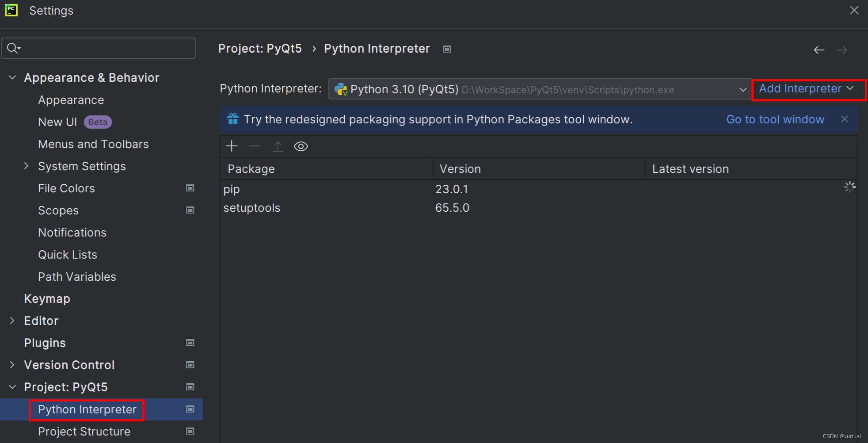Click the uninstall package minus icon

255,146
